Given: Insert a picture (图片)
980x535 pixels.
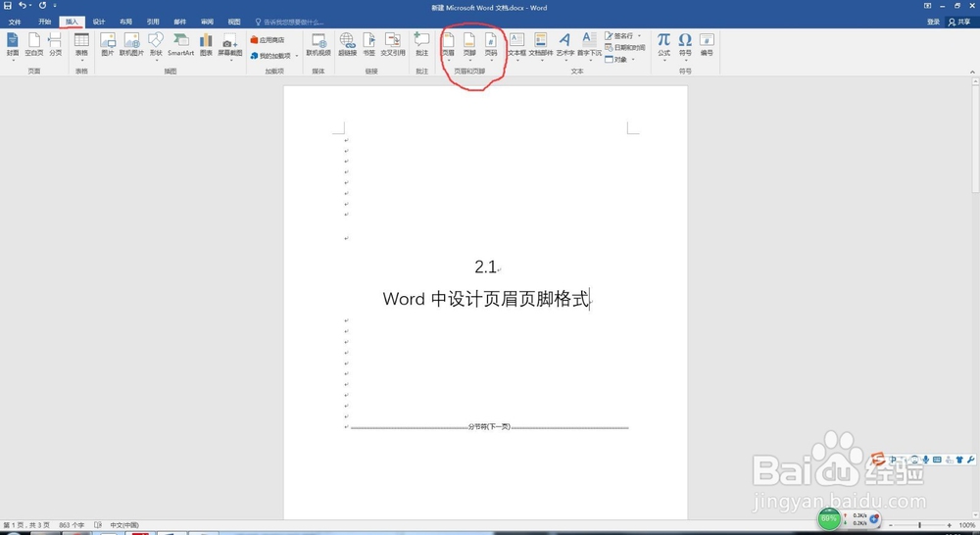Looking at the screenshot, I should (108, 45).
